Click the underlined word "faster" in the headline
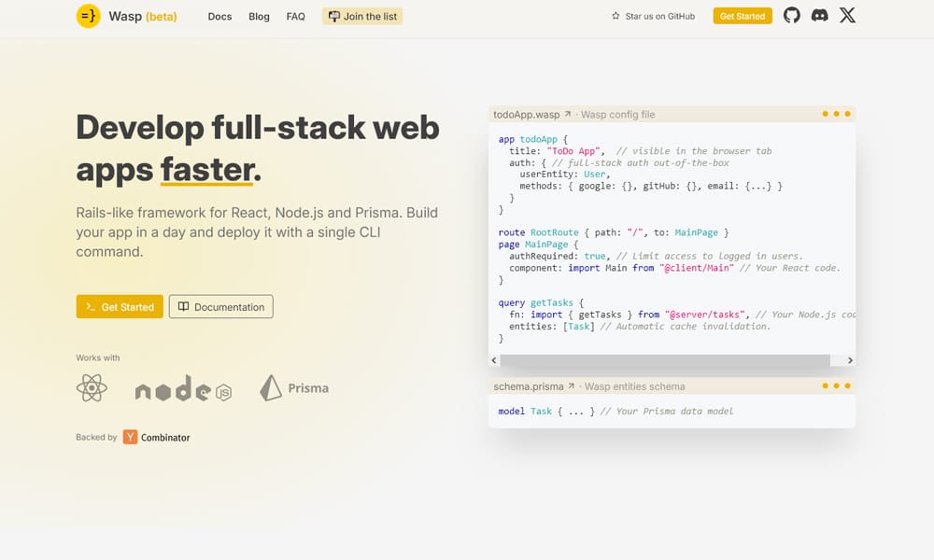The width and height of the screenshot is (934, 560). pyautogui.click(x=206, y=170)
